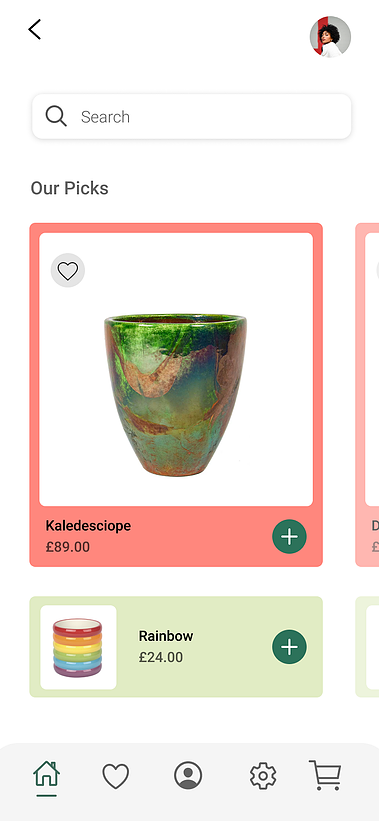The height and width of the screenshot is (821, 379).
Task: Open the shopping cart icon
Action: 325,775
